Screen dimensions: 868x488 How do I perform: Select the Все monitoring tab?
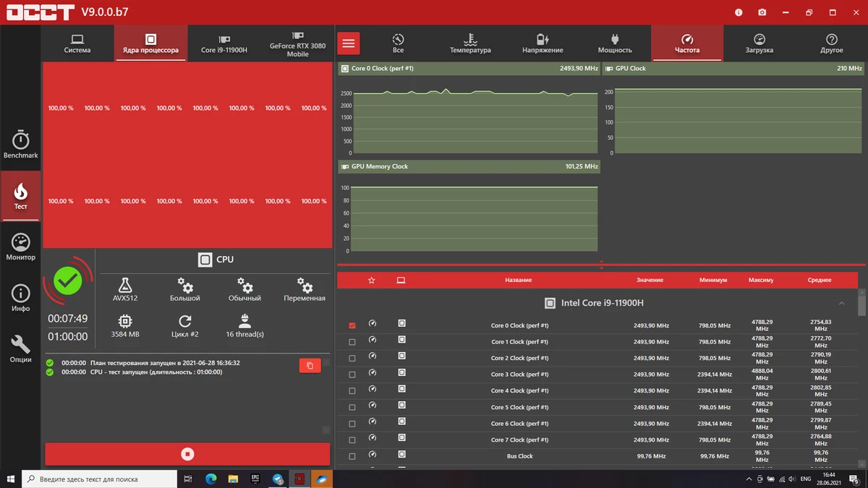[x=398, y=43]
